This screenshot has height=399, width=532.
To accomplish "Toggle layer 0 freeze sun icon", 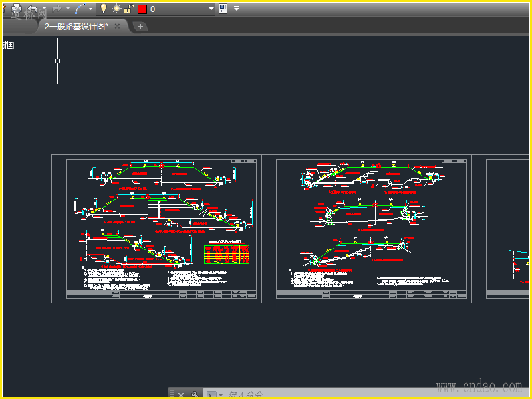I will coord(116,9).
